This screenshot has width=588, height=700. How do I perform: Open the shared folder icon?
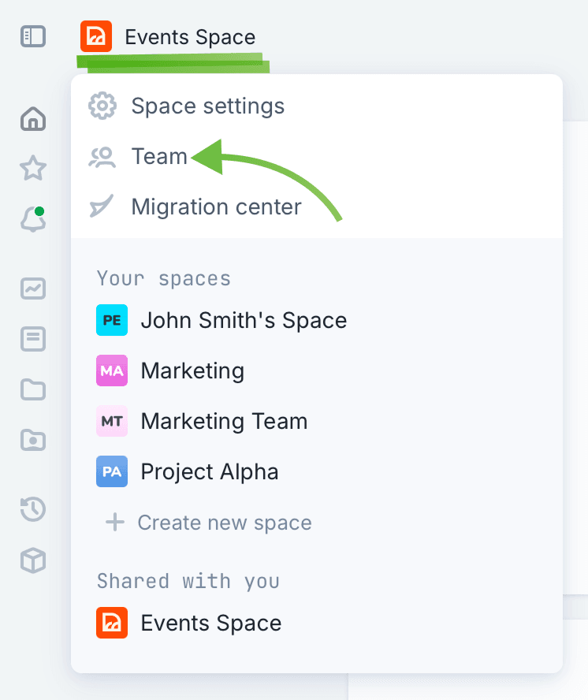(33, 440)
